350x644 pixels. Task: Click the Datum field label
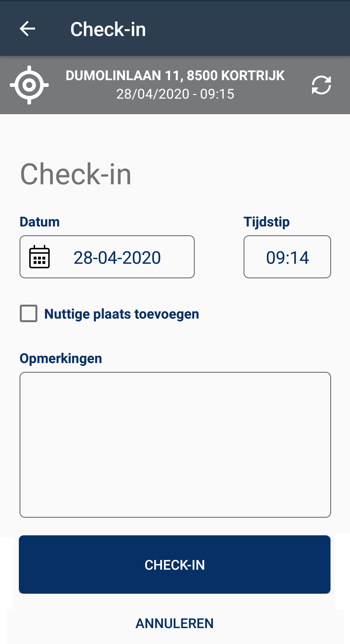click(40, 222)
